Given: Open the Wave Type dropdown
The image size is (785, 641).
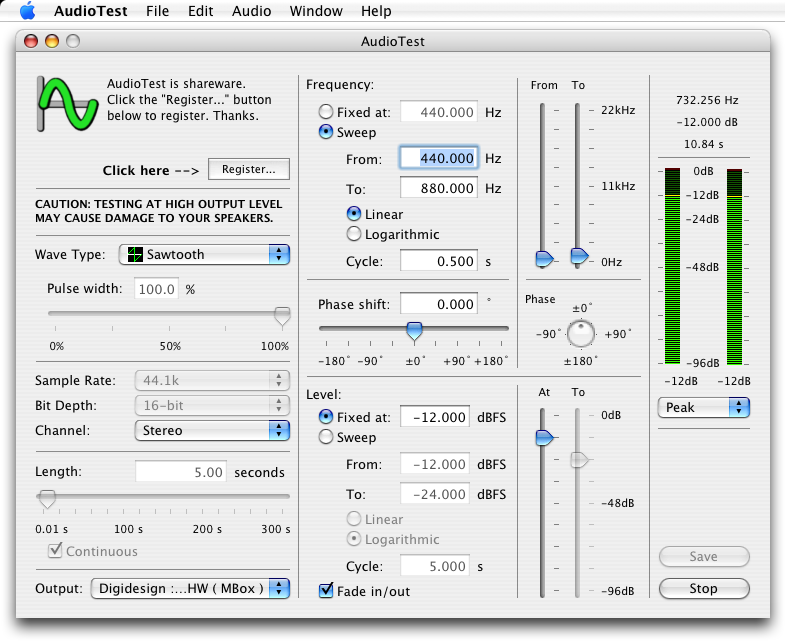Looking at the screenshot, I should coord(204,255).
